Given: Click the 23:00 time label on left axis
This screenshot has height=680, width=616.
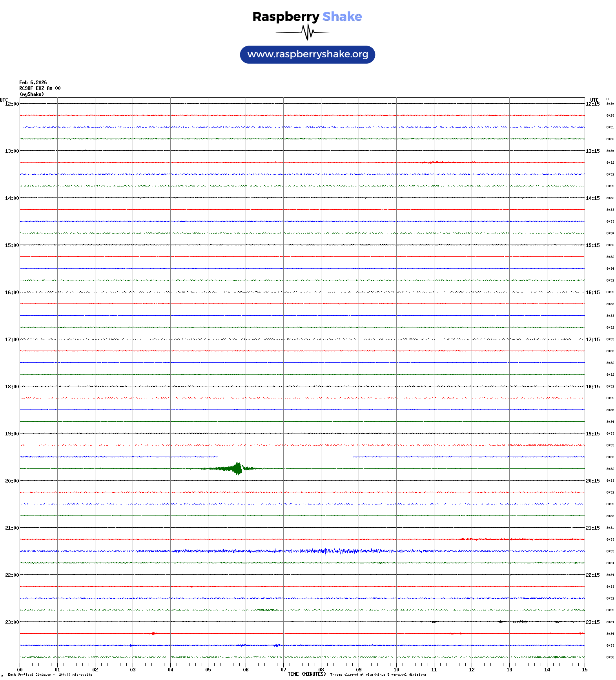Looking at the screenshot, I should [x=12, y=622].
